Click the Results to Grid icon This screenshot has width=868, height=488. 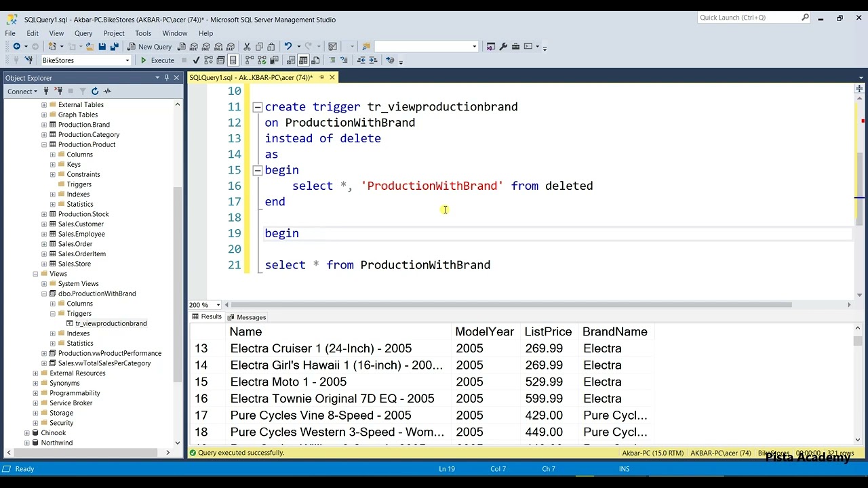(303, 60)
